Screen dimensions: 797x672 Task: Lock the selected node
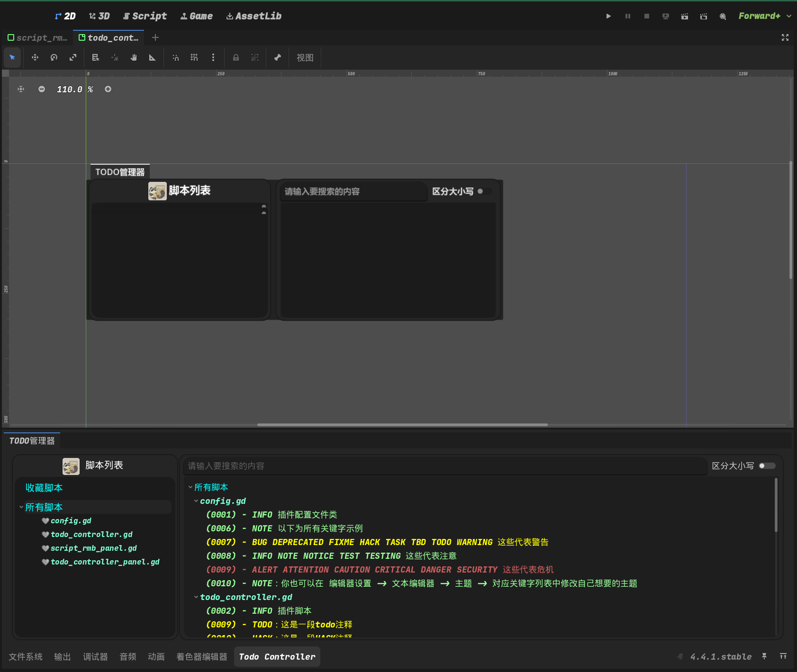[236, 57]
